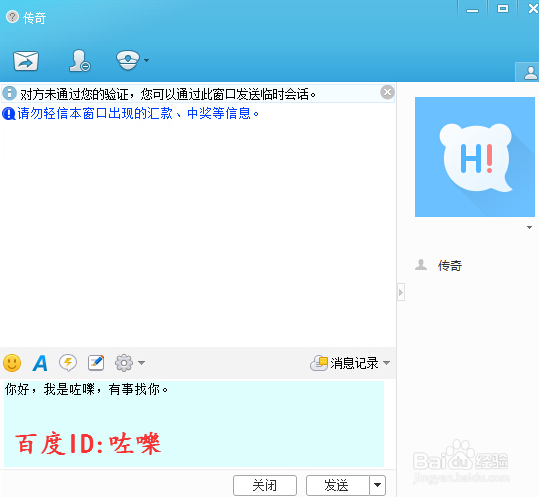This screenshot has width=539, height=497.
Task: Dismiss the verification notice with its X
Action: (x=387, y=92)
